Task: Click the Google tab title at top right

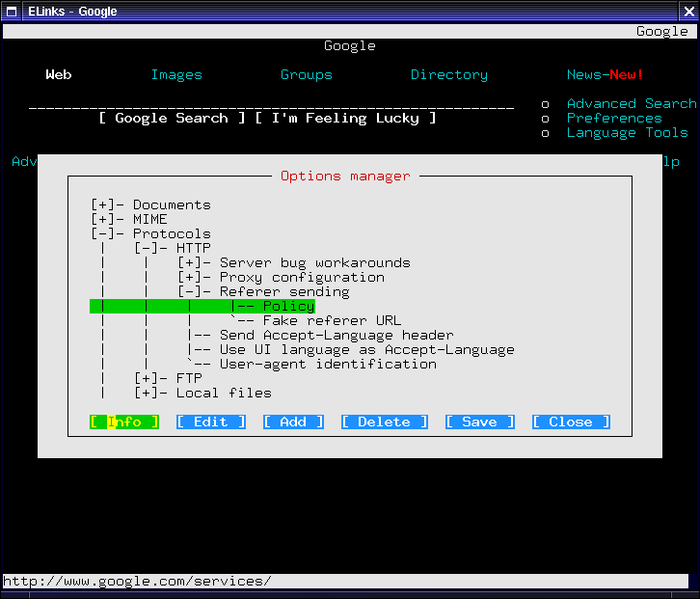Action: [661, 31]
